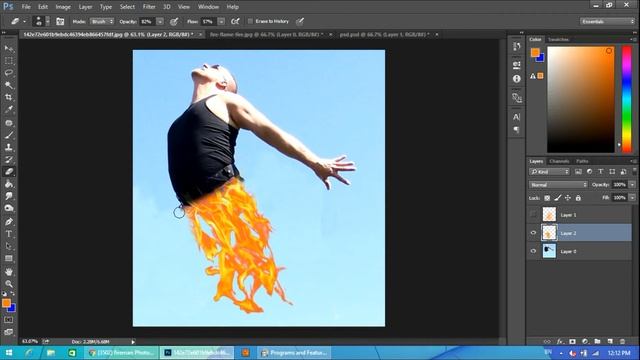Toggle pressure for opacity icon
Viewport: 640px width, 360px height.
pos(174,21)
